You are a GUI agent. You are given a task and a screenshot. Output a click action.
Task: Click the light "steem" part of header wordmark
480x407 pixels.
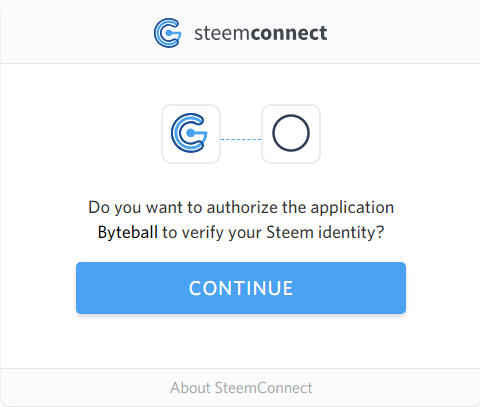pos(222,33)
